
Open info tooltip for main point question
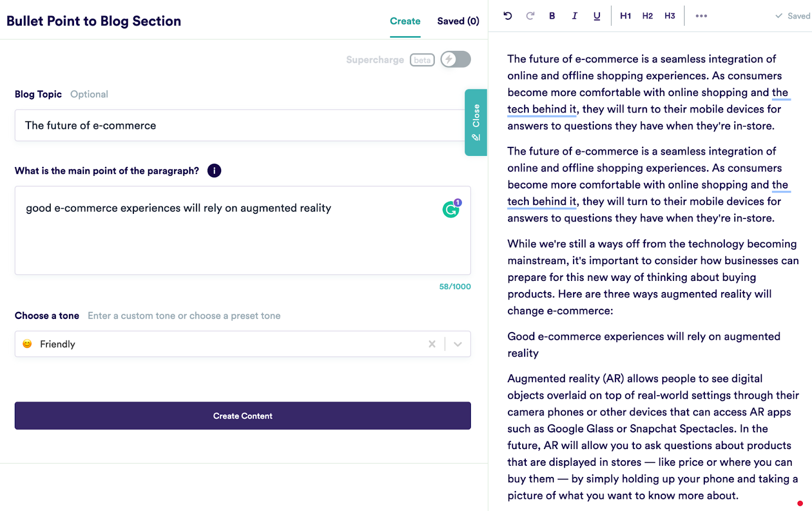214,171
